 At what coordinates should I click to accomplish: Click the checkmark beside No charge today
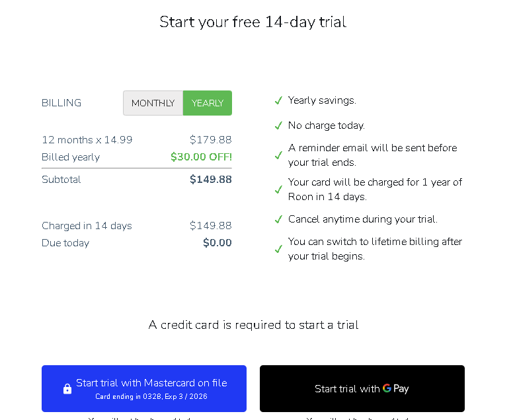click(x=278, y=125)
